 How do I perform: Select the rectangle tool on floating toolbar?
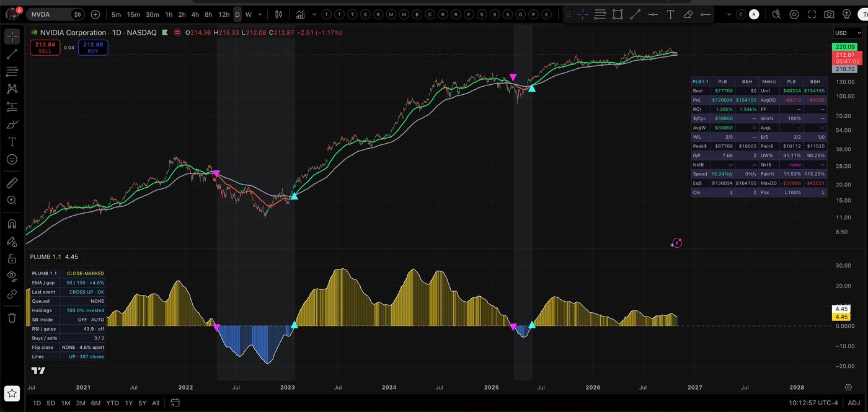[618, 14]
